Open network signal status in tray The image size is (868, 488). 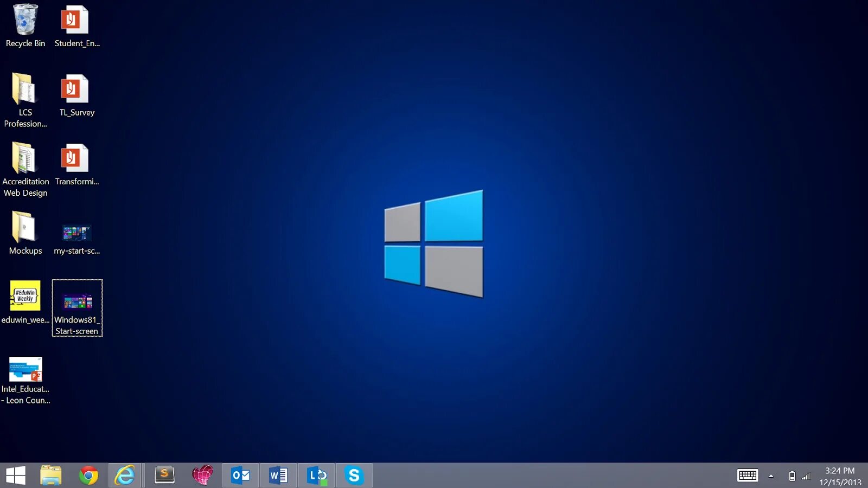tap(807, 476)
